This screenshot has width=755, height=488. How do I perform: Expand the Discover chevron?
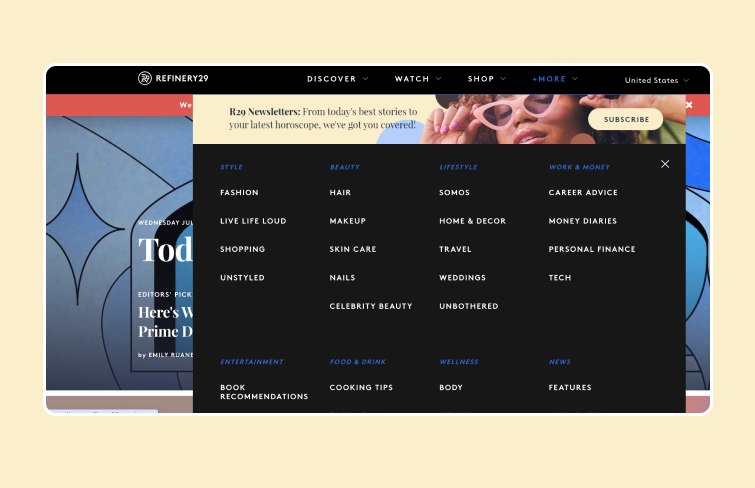(x=365, y=79)
